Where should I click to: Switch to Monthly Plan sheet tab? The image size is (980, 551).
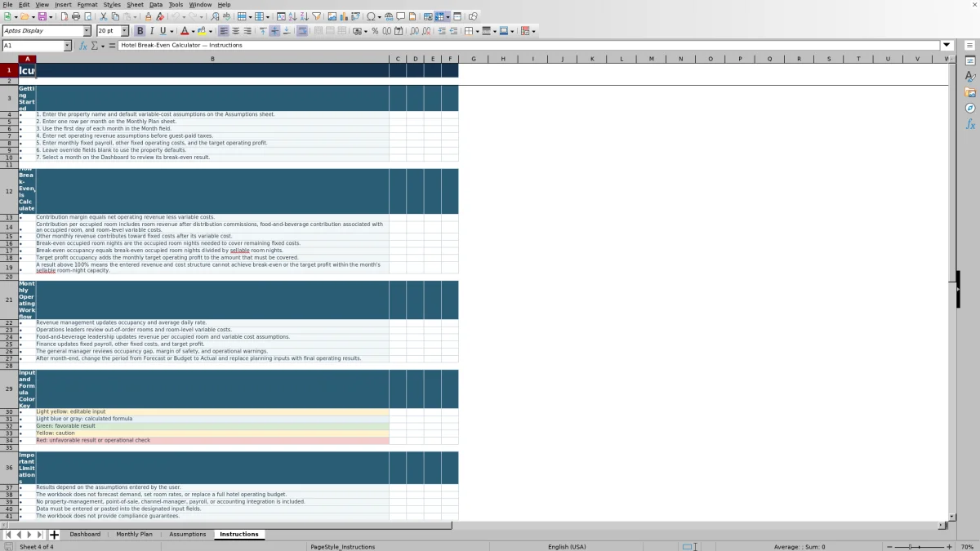[x=134, y=535]
